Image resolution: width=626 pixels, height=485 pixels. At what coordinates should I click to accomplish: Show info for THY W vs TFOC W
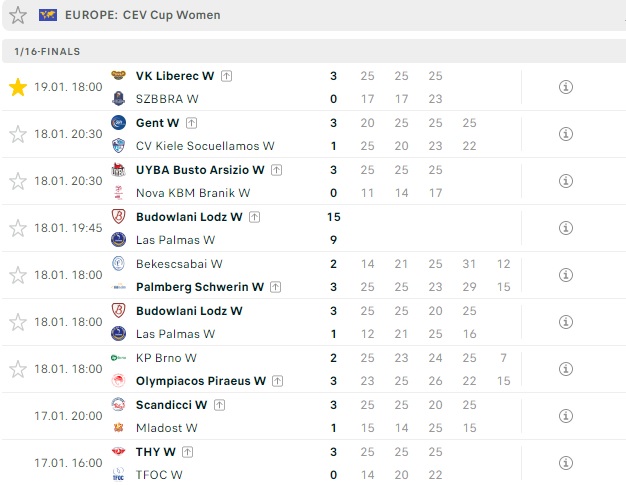[566, 463]
